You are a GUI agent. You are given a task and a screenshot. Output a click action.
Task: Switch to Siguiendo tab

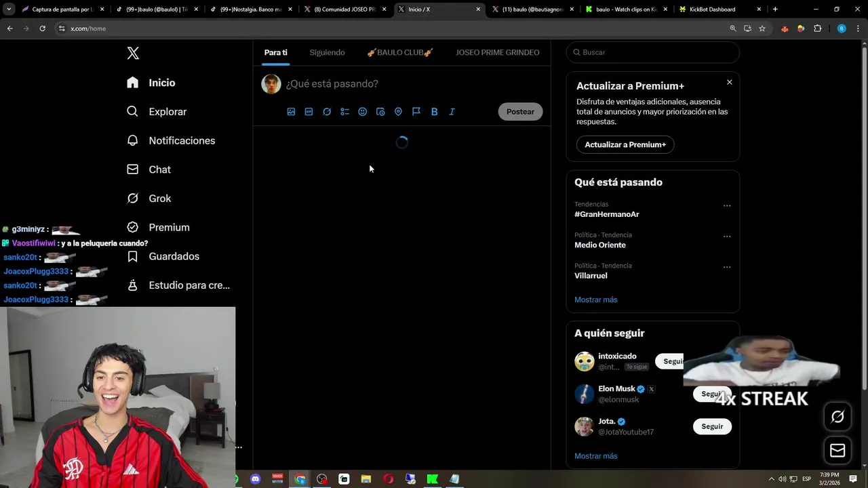(328, 52)
